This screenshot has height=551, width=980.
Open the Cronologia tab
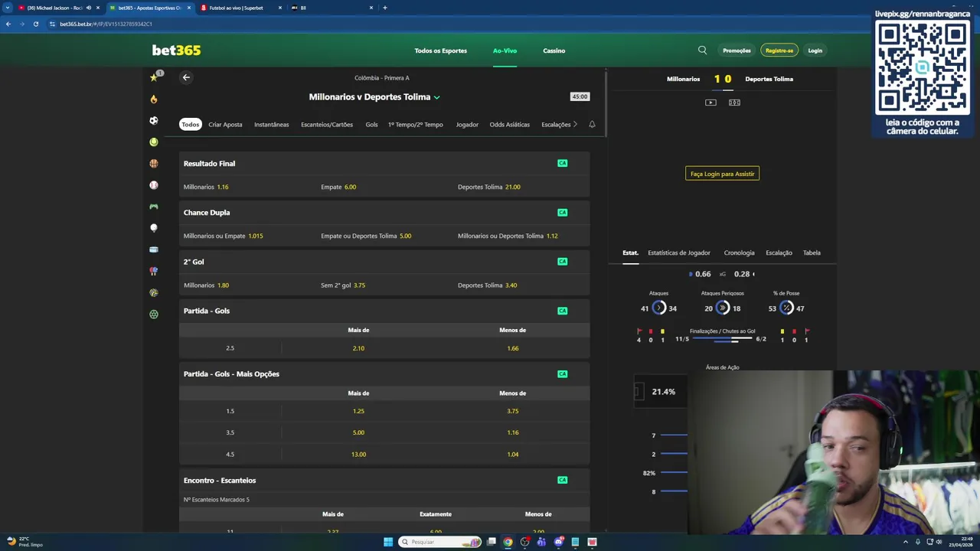[x=739, y=253]
